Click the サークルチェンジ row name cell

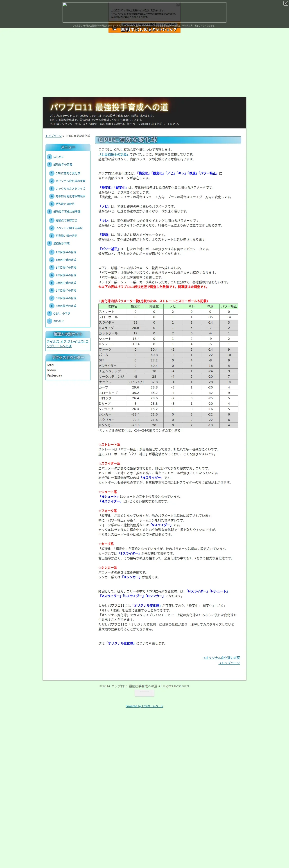coord(112,376)
